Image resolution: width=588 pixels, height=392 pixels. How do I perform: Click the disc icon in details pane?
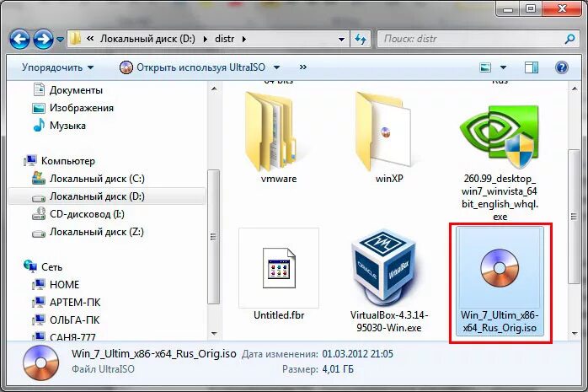pyautogui.click(x=40, y=363)
